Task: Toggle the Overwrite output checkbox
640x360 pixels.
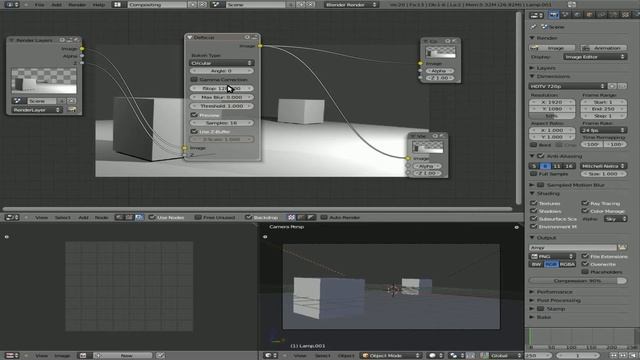Action: pos(585,264)
